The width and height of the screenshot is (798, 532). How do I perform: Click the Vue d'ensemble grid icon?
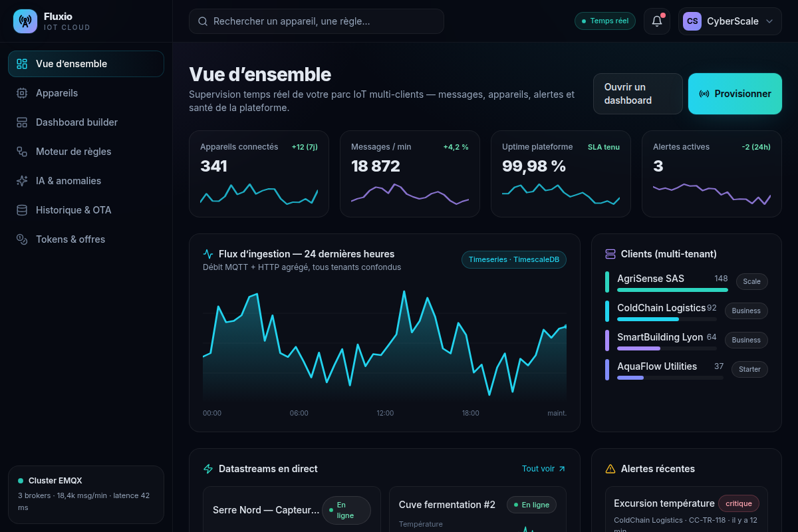coord(22,64)
